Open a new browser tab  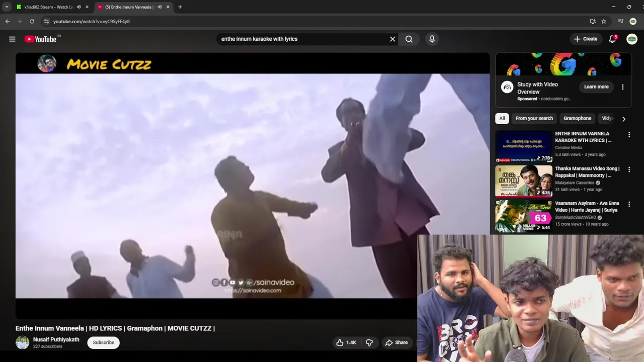[180, 7]
